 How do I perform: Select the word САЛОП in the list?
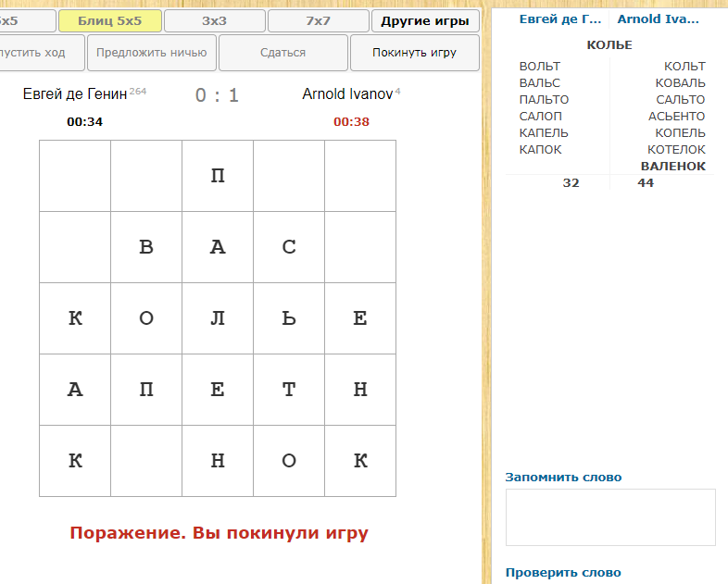click(x=540, y=117)
